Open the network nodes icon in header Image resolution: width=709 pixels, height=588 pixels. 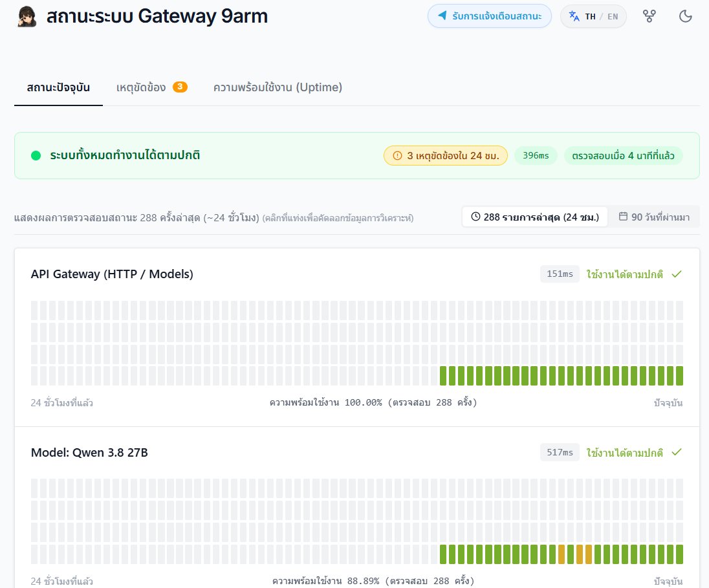[x=649, y=16]
